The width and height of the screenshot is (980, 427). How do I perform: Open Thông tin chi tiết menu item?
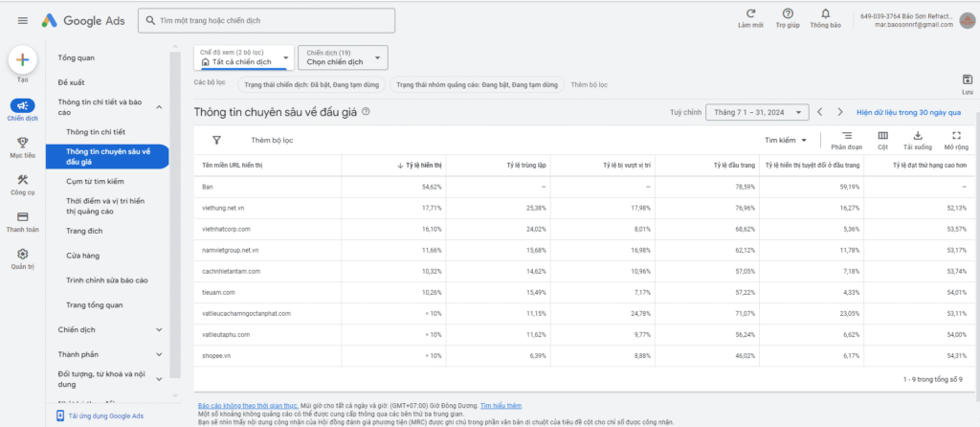pyautogui.click(x=96, y=132)
